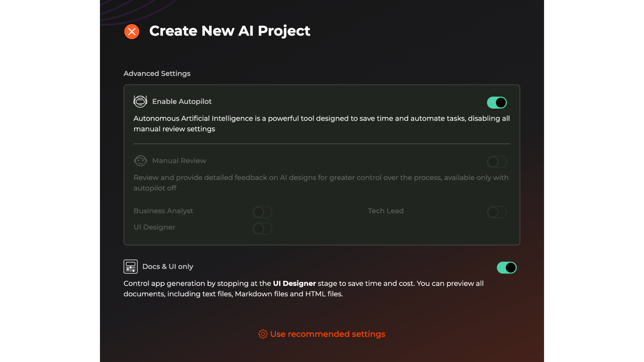Toggle the UI Designer switch
Image resolution: width=644 pixels, height=362 pixels.
(x=262, y=229)
